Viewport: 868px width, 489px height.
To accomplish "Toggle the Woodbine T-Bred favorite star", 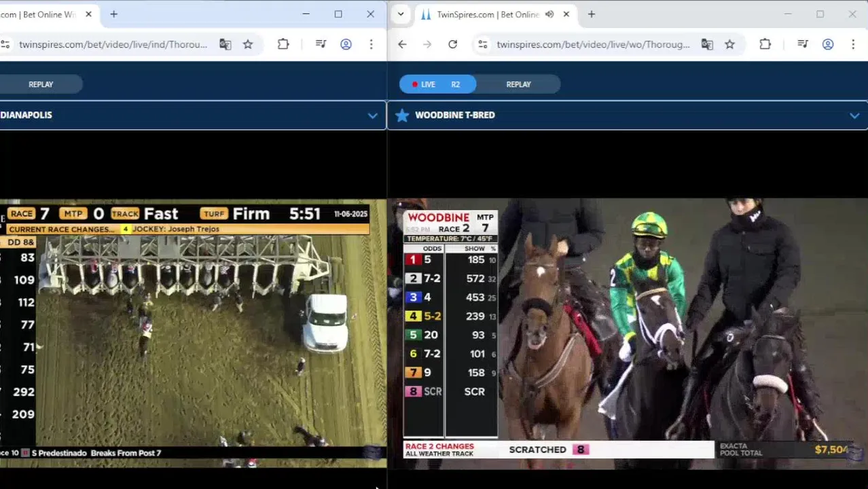I will pyautogui.click(x=402, y=115).
